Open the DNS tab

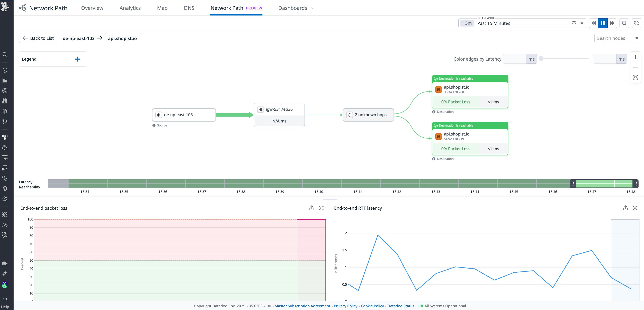(x=189, y=8)
